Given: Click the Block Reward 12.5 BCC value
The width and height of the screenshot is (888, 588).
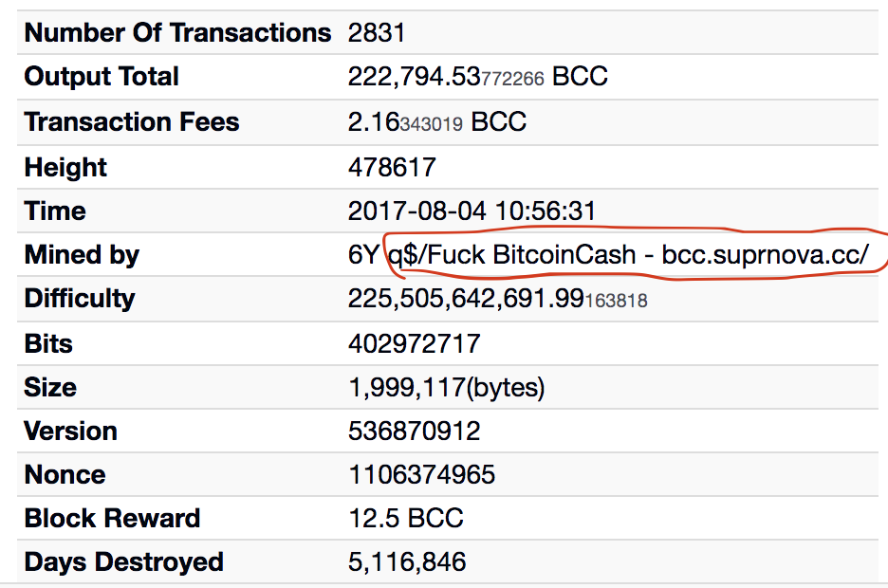Looking at the screenshot, I should [405, 519].
